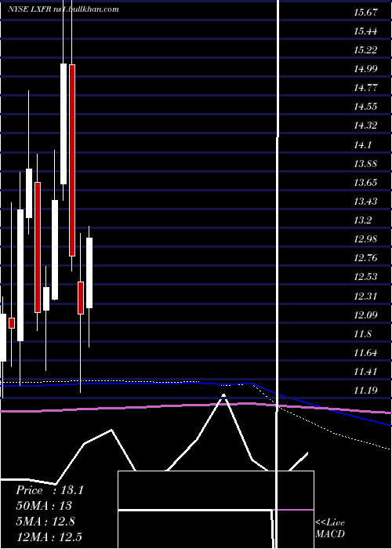
Task: Click the NYSE LXFR chart title text
Action: 63,9
